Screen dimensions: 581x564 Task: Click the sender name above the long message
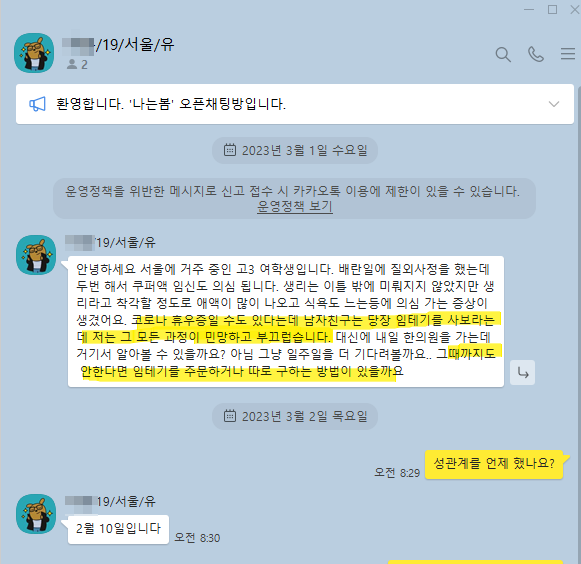tap(110, 243)
